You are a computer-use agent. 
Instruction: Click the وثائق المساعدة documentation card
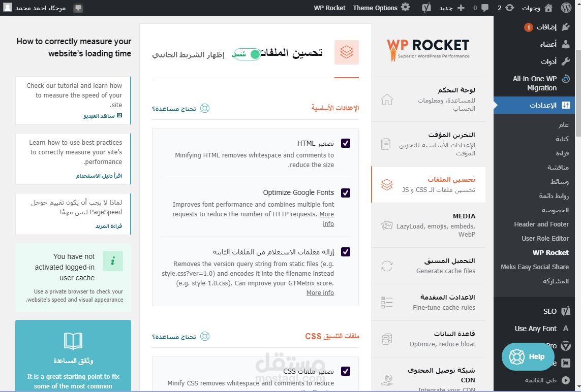tap(73, 355)
